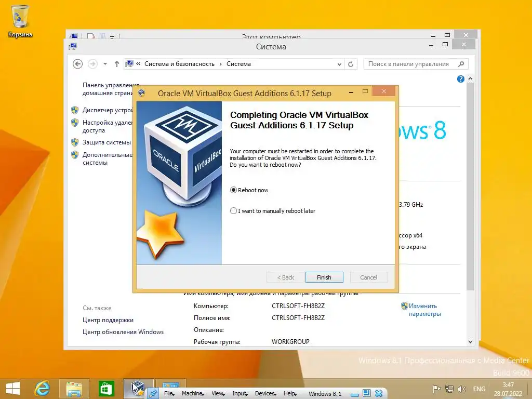
Task: Open the VirtualBox File menu
Action: 169,394
